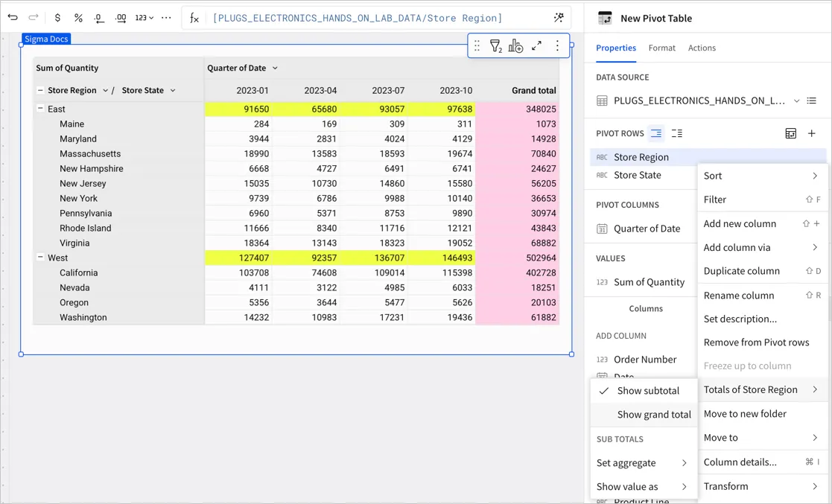Open Show value as submenu

tap(643, 486)
